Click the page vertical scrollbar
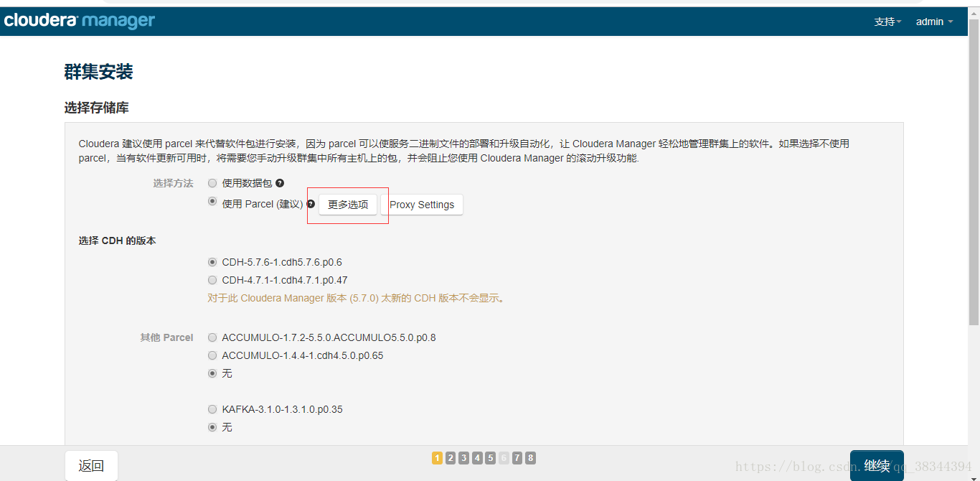Image resolution: width=980 pixels, height=481 pixels. pyautogui.click(x=974, y=172)
